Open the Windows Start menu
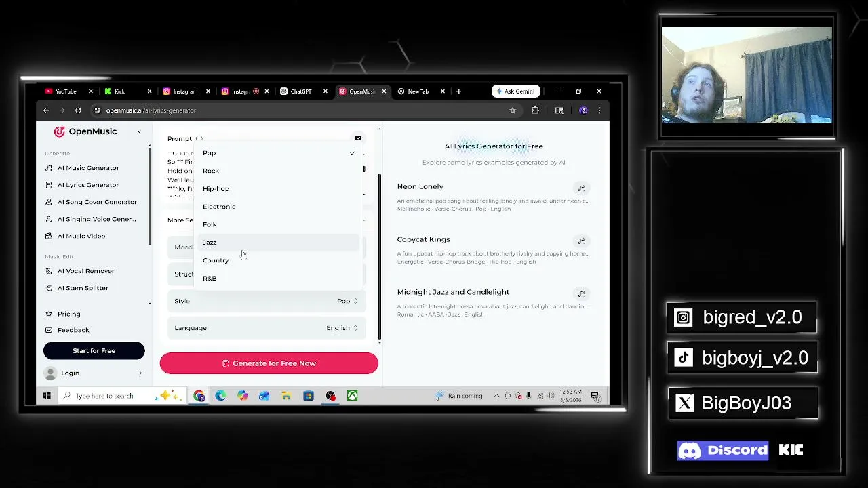 tap(47, 396)
